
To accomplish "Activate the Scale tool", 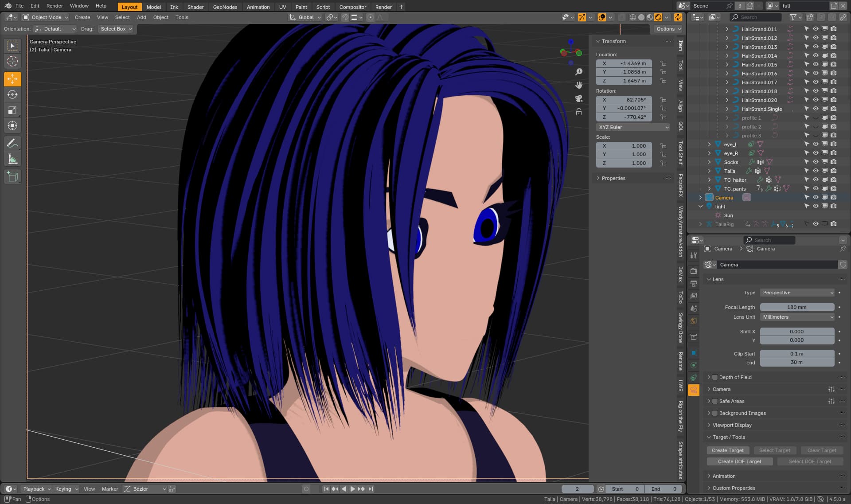I will click(x=12, y=110).
